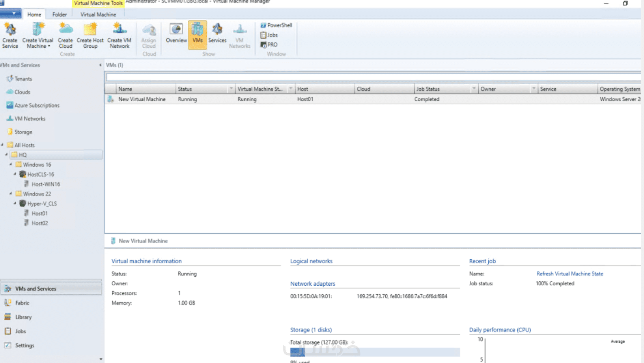The width and height of the screenshot is (644, 363).
Task: Select Clouds in the navigation pane
Action: point(19,92)
